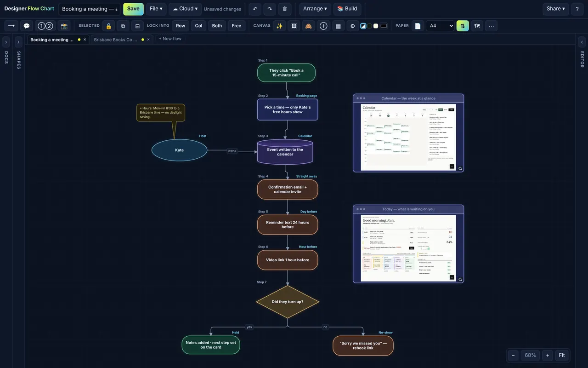
Task: Open the more options ellipsis
Action: 492,26
